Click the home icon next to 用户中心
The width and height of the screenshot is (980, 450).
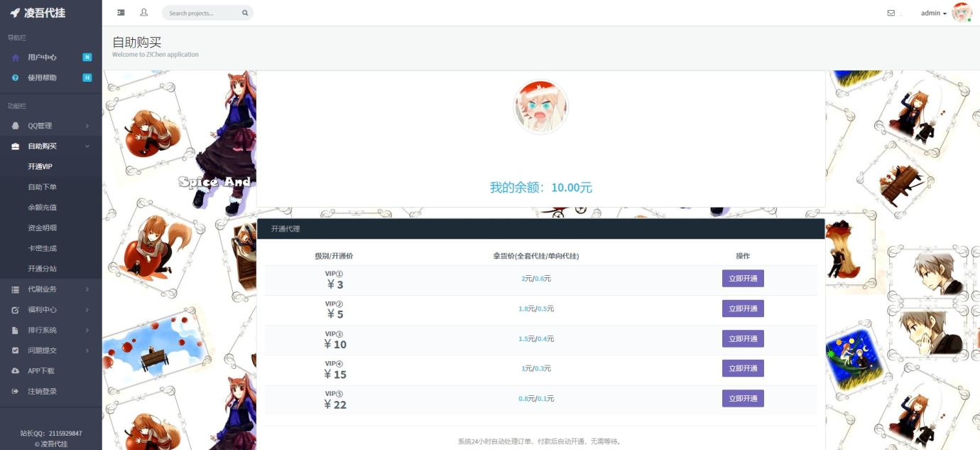(16, 58)
